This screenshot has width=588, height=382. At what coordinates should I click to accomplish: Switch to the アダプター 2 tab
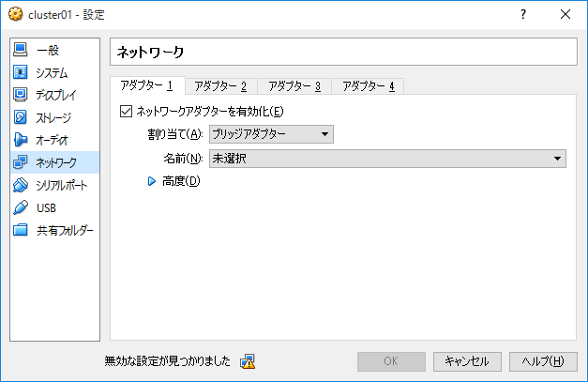[x=221, y=86]
